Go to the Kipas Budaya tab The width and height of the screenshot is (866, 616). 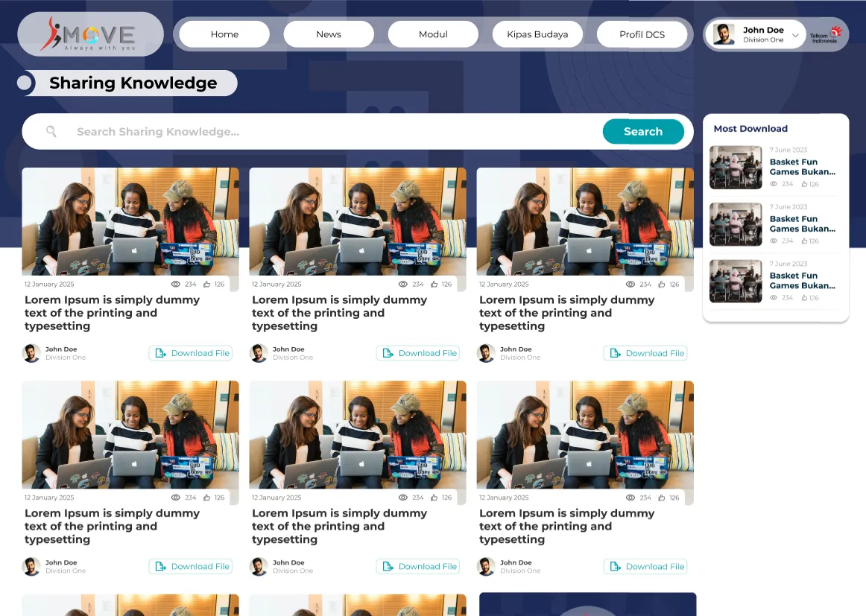pos(537,34)
